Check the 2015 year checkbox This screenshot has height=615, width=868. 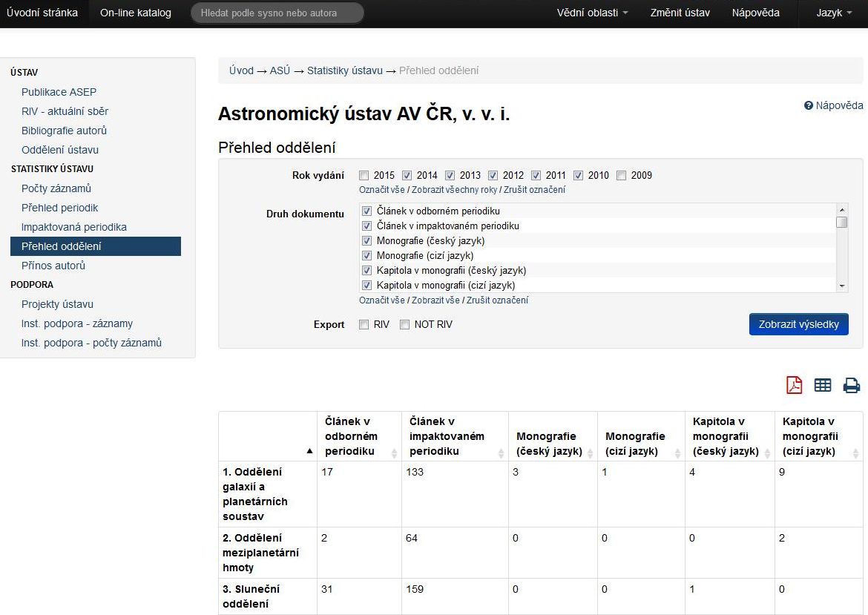(364, 176)
